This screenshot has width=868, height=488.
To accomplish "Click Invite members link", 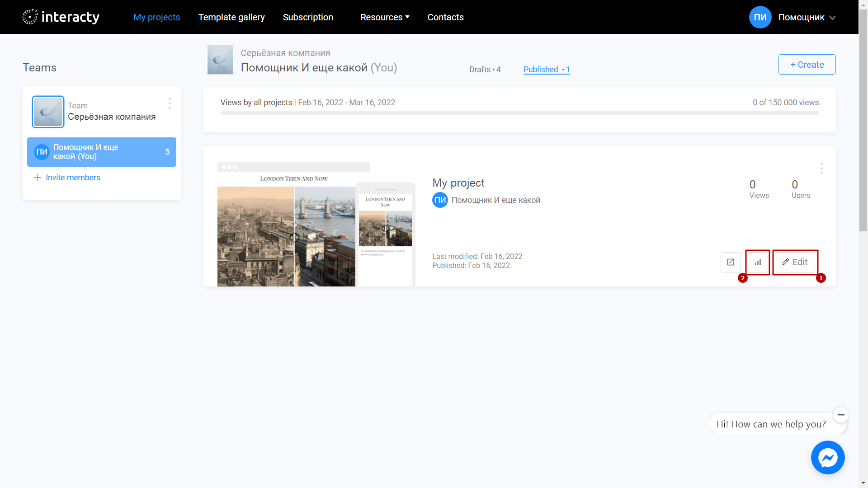I will click(x=67, y=178).
